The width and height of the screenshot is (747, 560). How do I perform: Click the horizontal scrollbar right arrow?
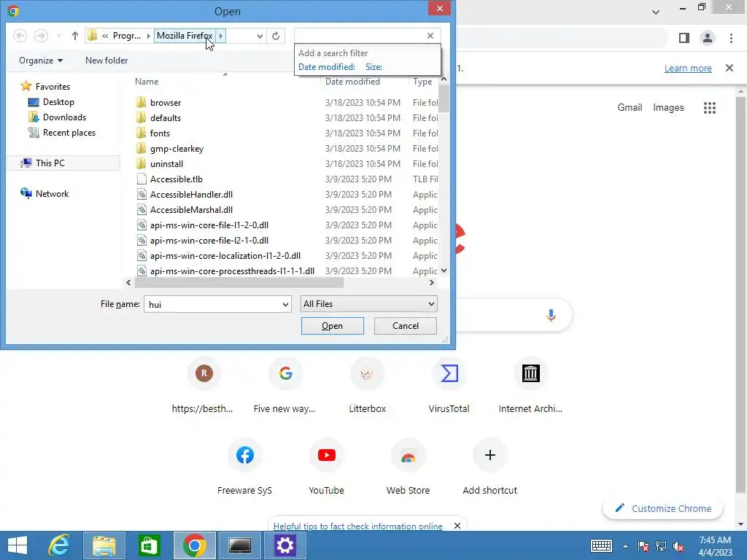click(x=431, y=282)
